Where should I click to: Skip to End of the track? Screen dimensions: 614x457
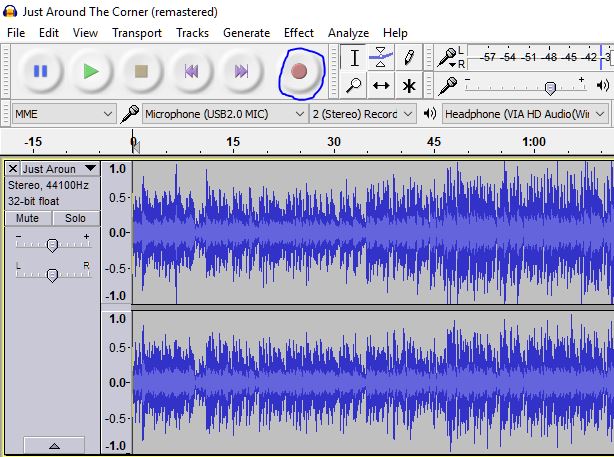pos(241,71)
